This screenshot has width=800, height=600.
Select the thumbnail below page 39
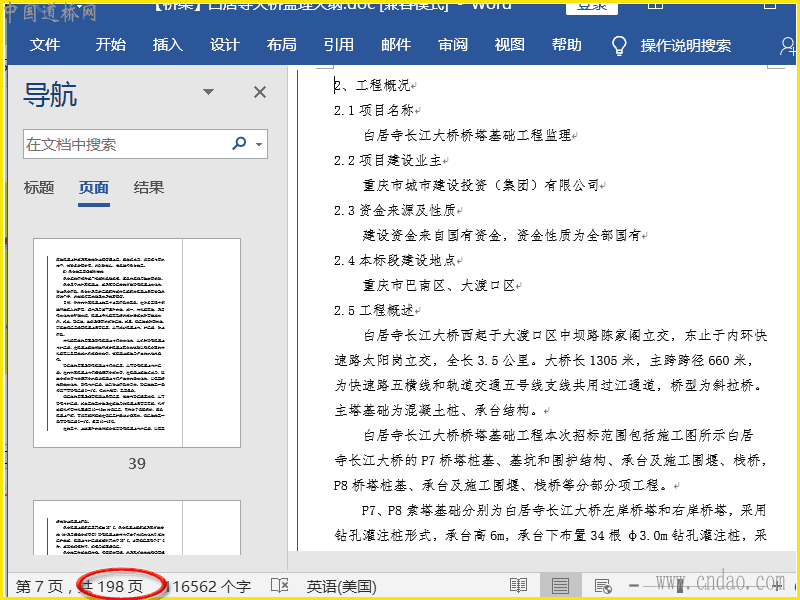(x=137, y=528)
